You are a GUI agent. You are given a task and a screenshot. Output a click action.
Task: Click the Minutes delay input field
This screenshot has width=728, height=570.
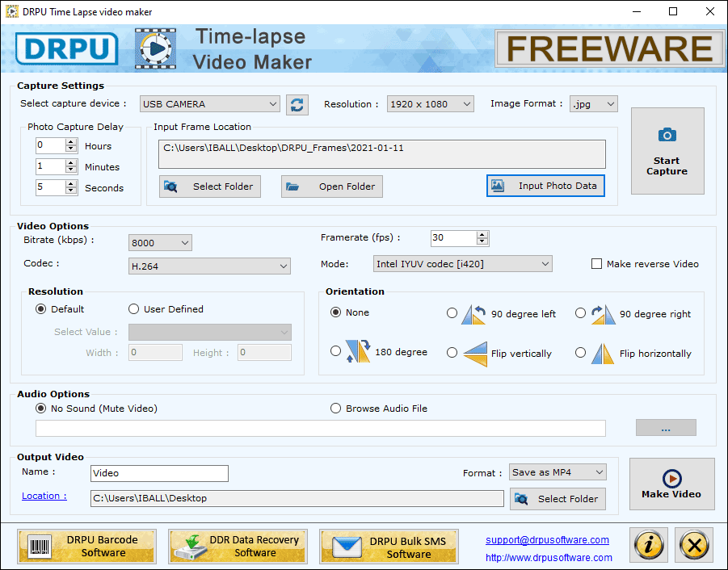click(x=51, y=166)
